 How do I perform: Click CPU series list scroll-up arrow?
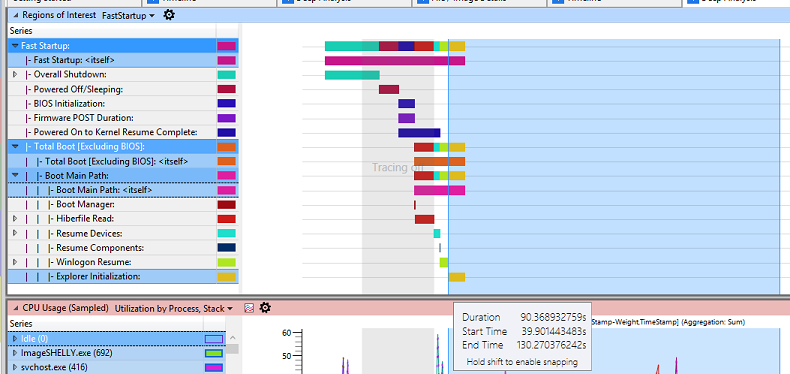[x=232, y=338]
